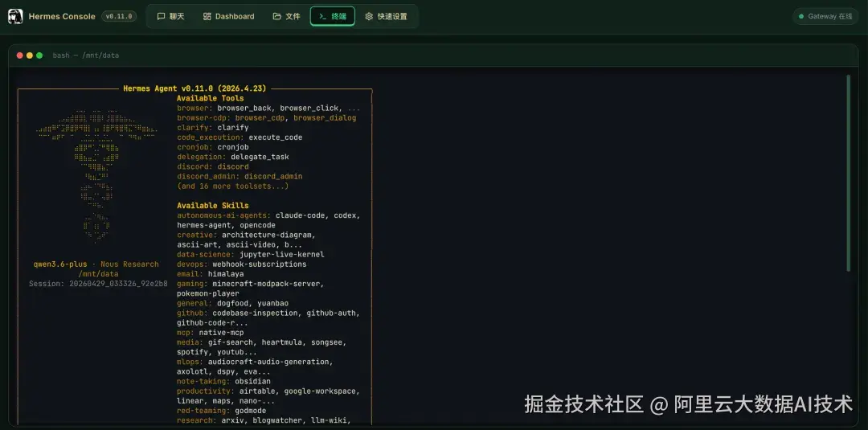This screenshot has height=430, width=868.
Task: Select the 终端 tab
Action: coord(333,17)
